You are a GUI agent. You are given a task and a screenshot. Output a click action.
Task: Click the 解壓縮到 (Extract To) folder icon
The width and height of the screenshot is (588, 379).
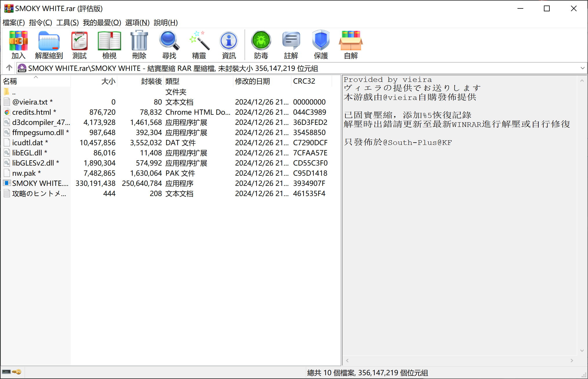click(x=49, y=41)
